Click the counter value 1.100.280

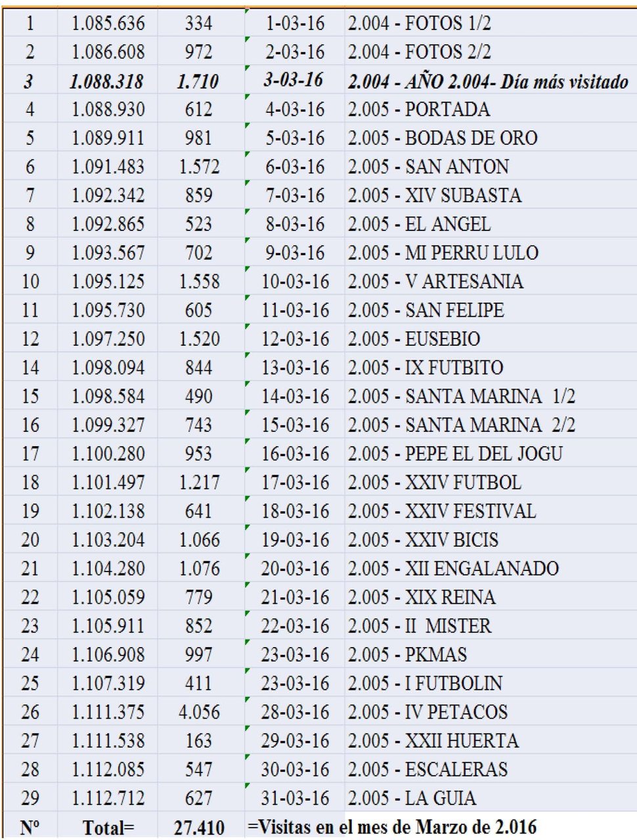coord(108,453)
